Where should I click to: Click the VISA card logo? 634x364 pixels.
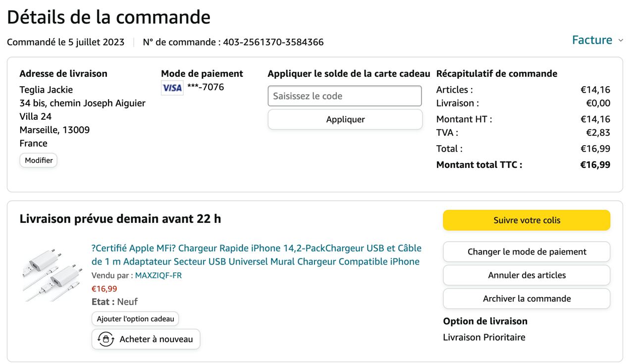click(x=172, y=88)
